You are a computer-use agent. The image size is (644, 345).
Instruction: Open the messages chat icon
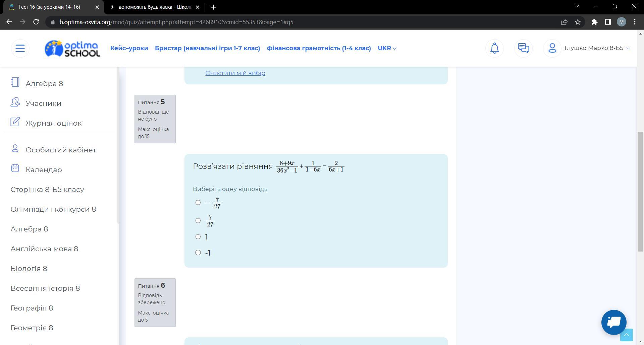[x=523, y=48]
